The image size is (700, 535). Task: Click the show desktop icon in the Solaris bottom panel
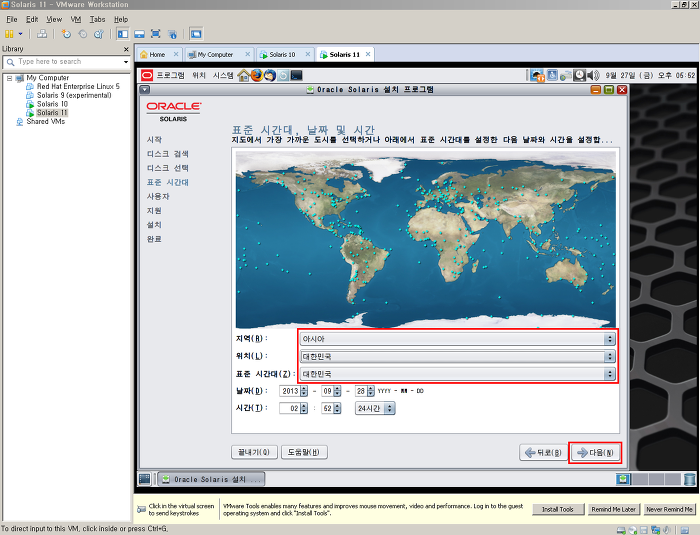[x=145, y=479]
